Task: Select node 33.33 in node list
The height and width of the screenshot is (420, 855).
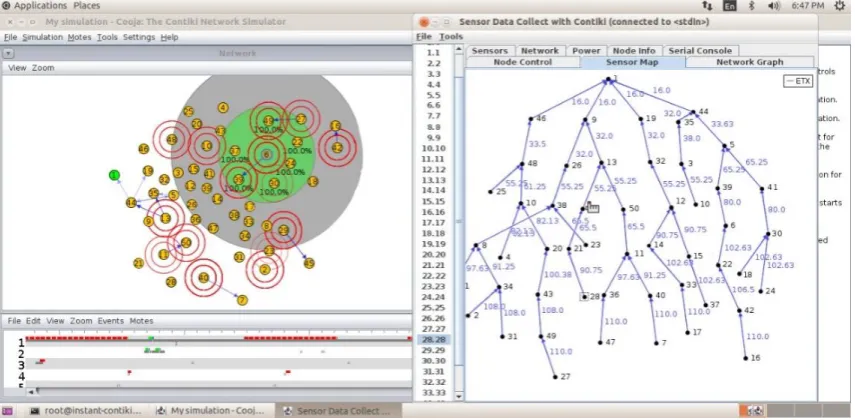Action: 434,393
